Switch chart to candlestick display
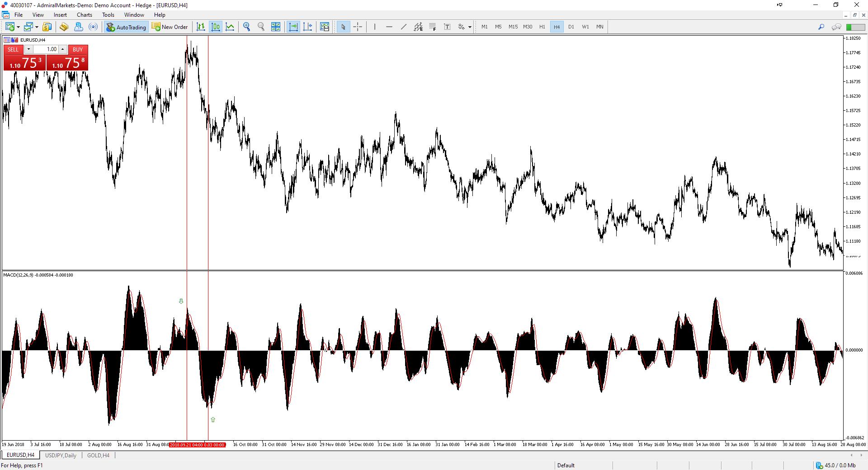Screen dimensions: 868x470 click(216, 27)
